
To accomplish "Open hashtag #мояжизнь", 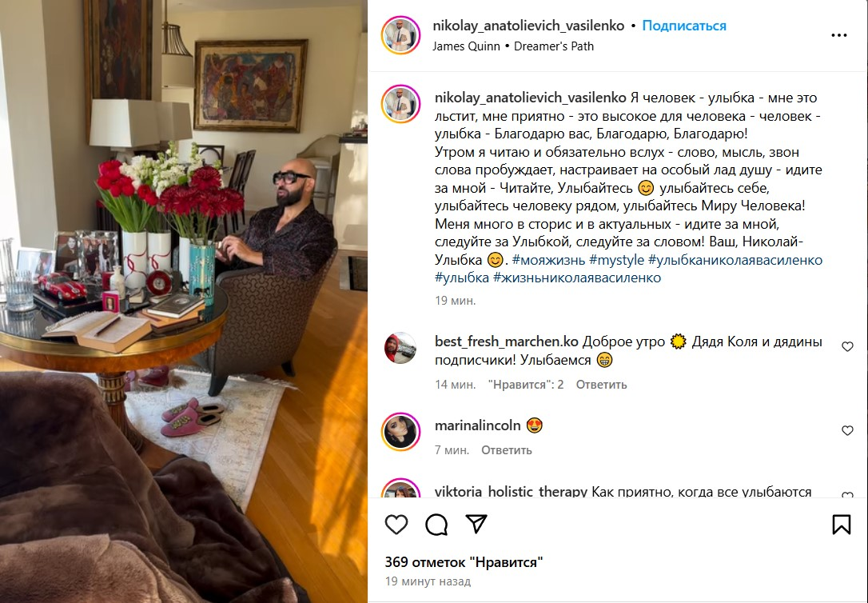I will click(x=548, y=260).
